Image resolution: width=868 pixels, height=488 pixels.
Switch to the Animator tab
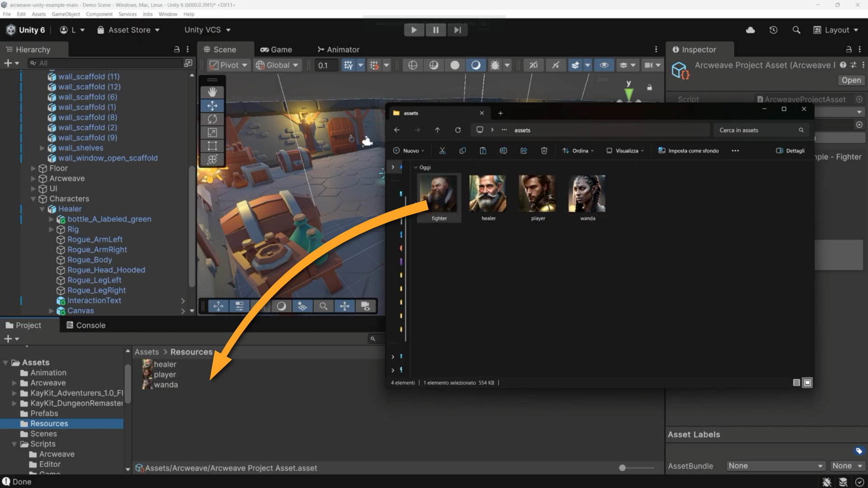(338, 50)
